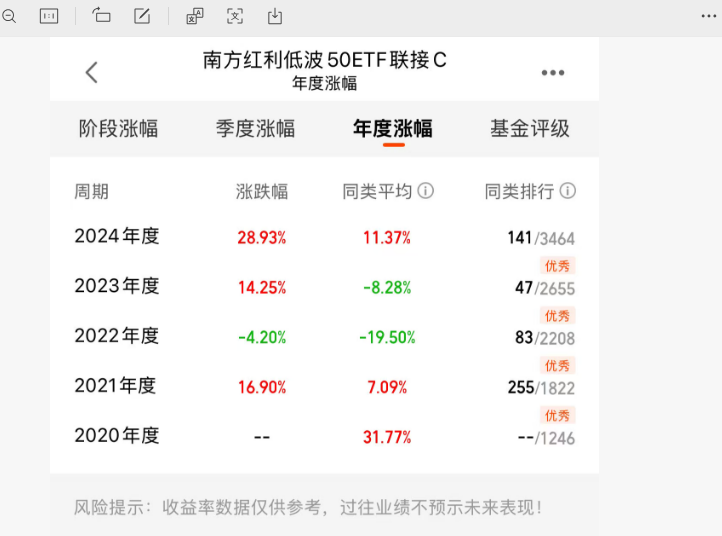Save the image with the download icon
Viewport: 722px width, 536px height.
click(x=275, y=16)
